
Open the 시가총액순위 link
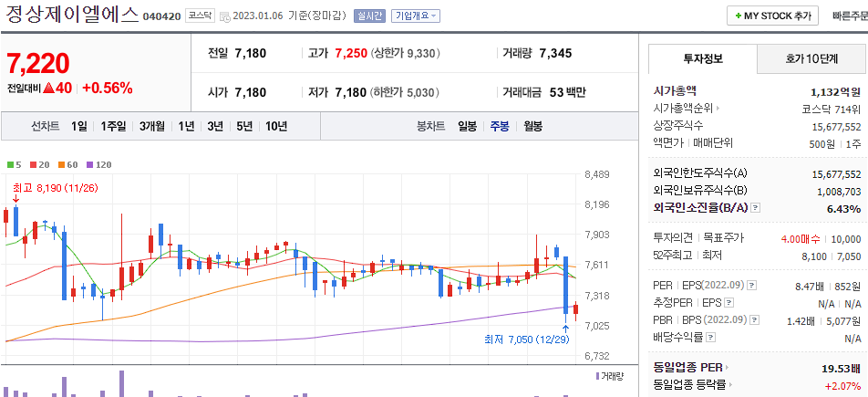coord(684,108)
